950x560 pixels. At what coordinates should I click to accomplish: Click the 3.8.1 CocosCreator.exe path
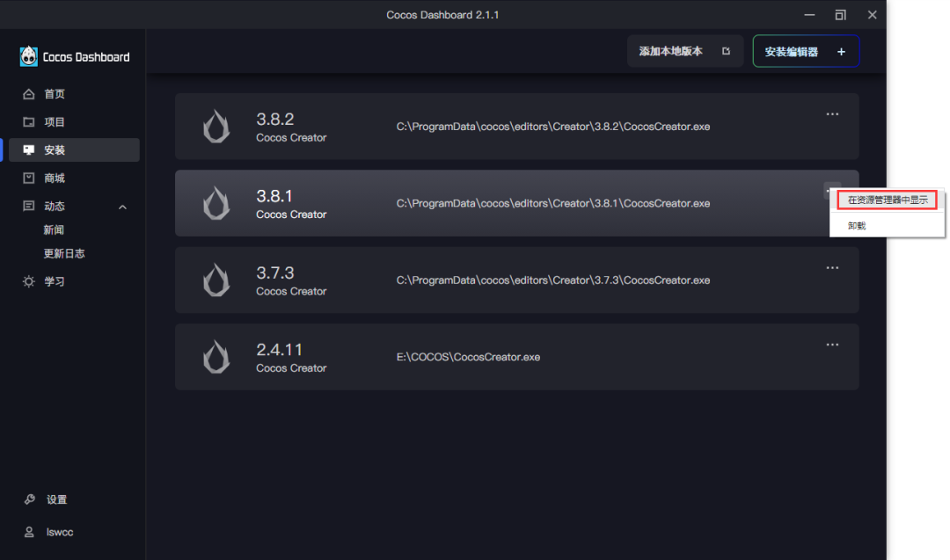[553, 203]
